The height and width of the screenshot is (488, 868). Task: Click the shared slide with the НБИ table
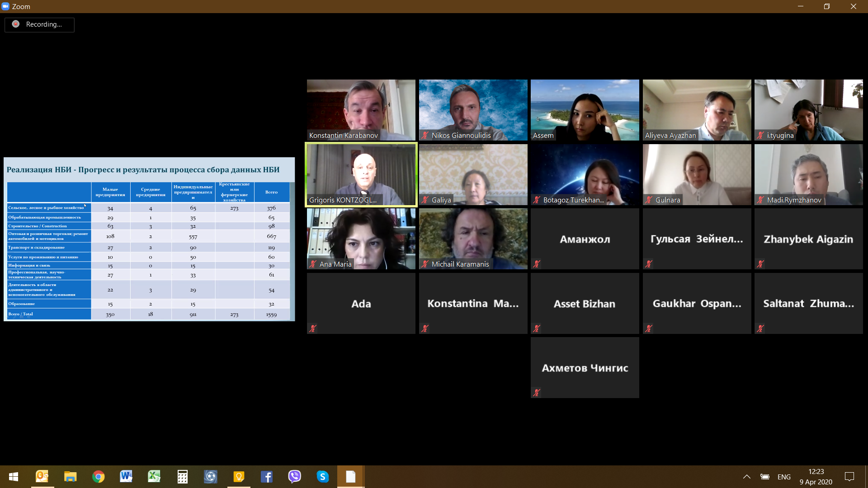pyautogui.click(x=149, y=239)
